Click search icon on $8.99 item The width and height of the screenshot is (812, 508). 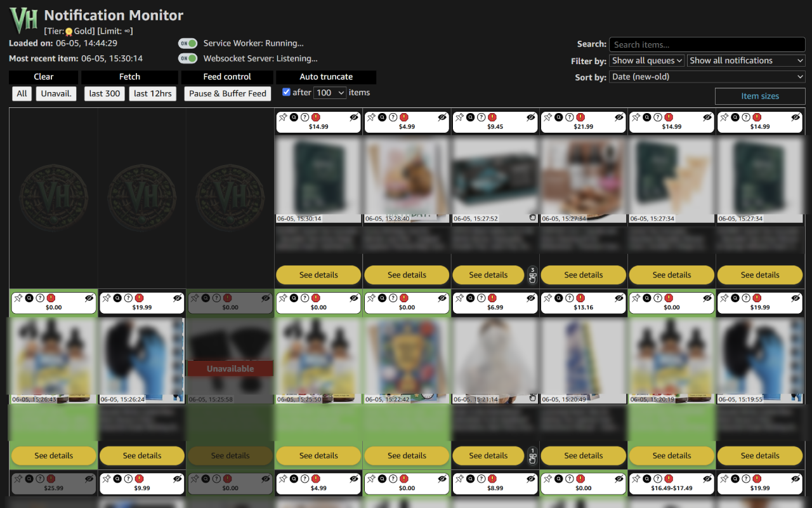click(x=471, y=479)
